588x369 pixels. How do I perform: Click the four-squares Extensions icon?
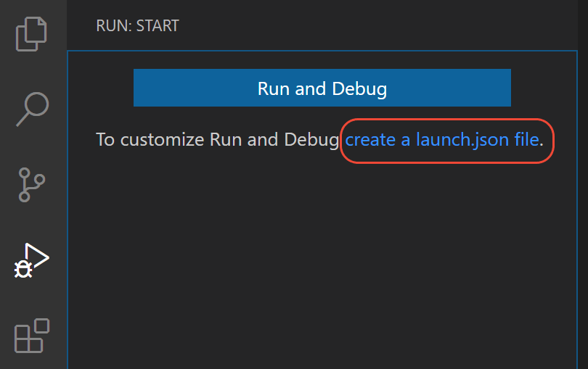coord(32,336)
